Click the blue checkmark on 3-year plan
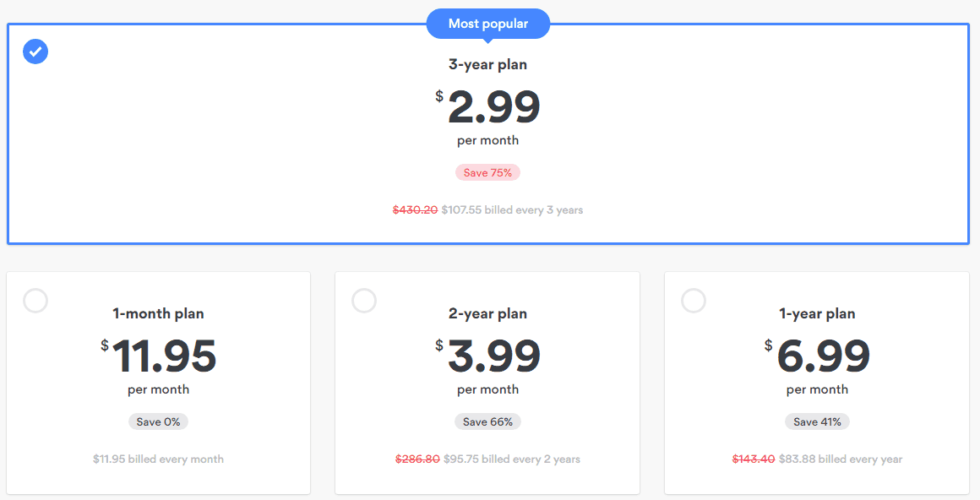This screenshot has width=980, height=500. point(35,52)
